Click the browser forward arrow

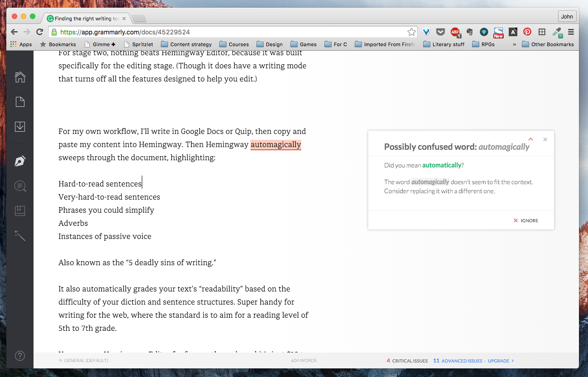click(27, 32)
